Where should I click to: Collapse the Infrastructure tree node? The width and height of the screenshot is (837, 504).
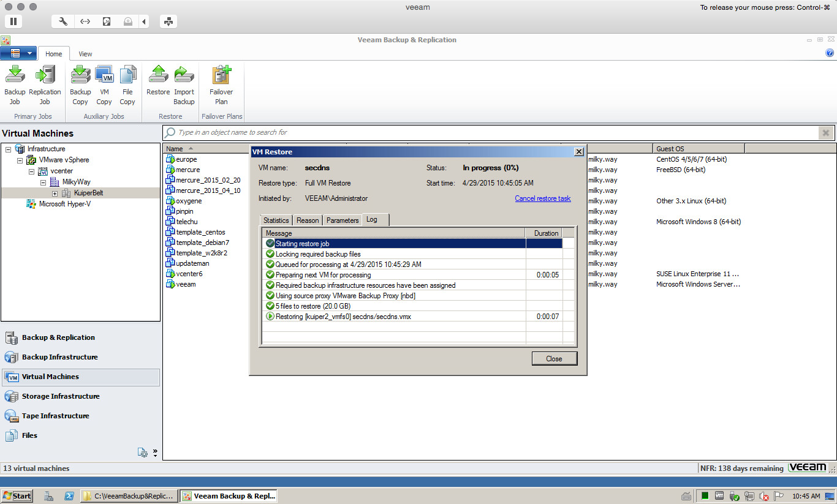click(8, 149)
